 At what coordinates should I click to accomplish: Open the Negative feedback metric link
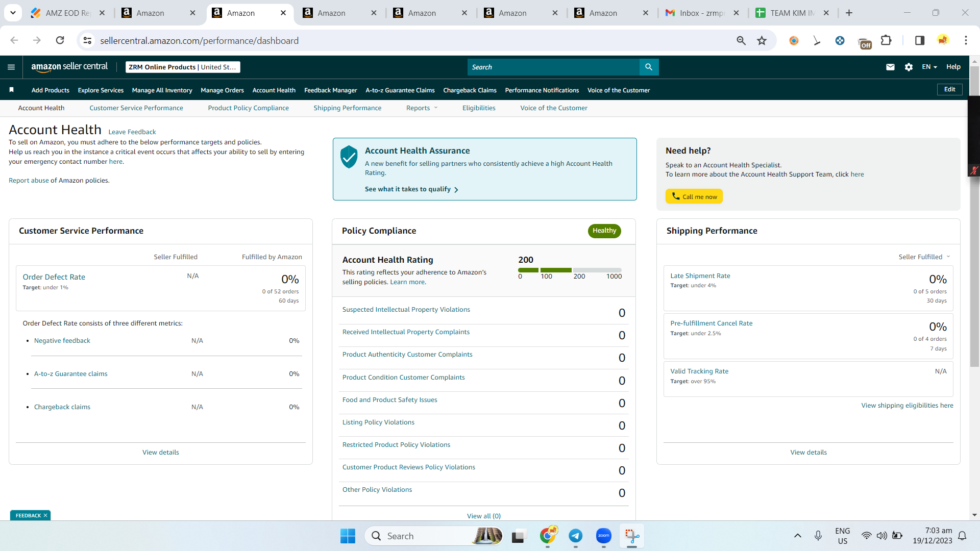(62, 341)
